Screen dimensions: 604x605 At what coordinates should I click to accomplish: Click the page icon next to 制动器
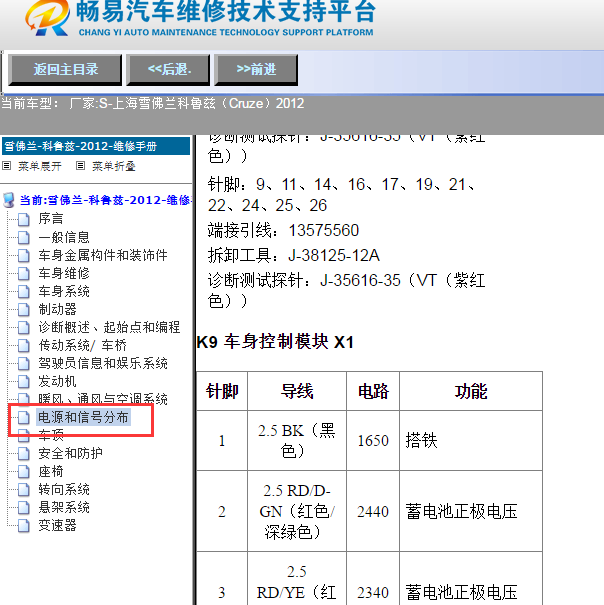[x=24, y=310]
